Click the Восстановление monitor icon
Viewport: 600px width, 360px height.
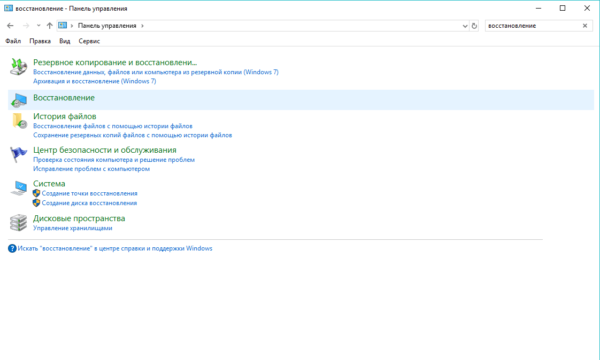pyautogui.click(x=18, y=100)
